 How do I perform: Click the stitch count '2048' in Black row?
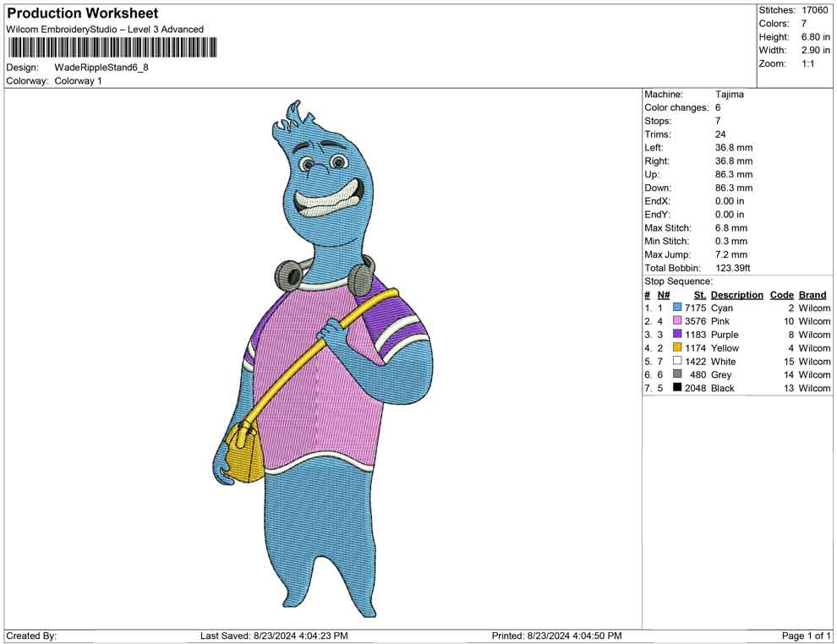coord(695,388)
